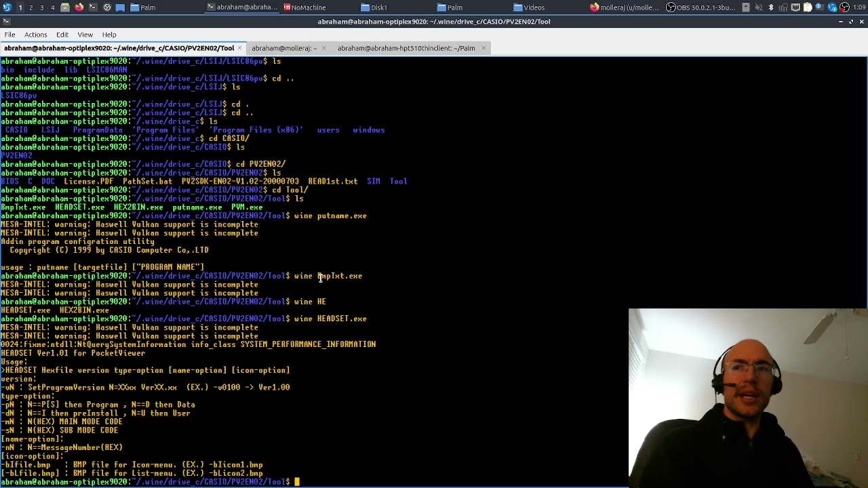Switch to virtual desktop 1
Screen dimensions: 868x488
coord(20,7)
